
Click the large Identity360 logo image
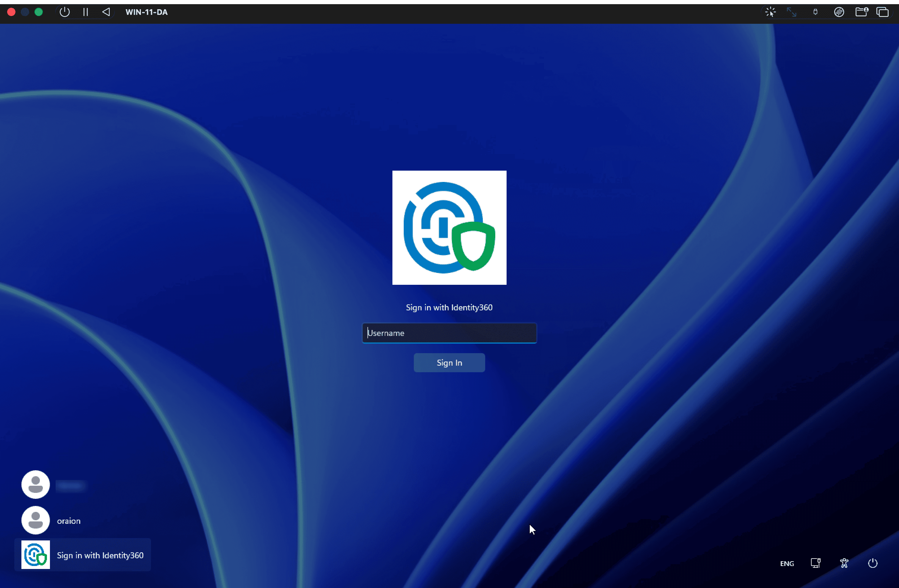(x=449, y=228)
